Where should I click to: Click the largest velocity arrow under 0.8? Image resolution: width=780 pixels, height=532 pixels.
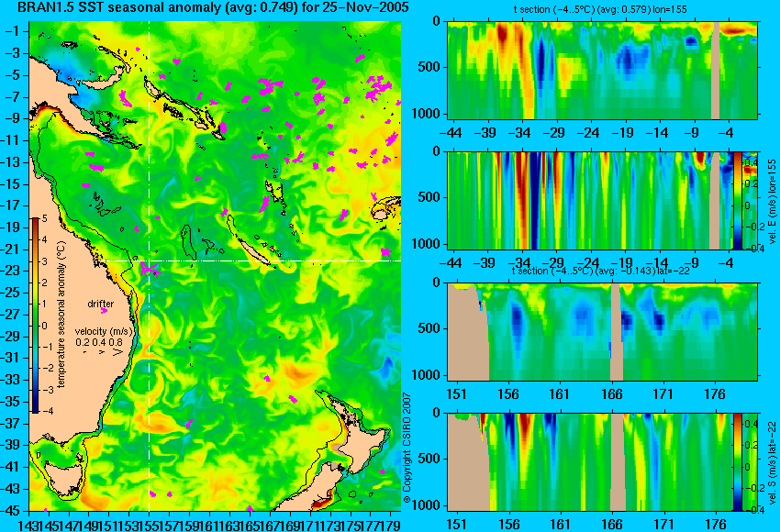click(x=117, y=352)
